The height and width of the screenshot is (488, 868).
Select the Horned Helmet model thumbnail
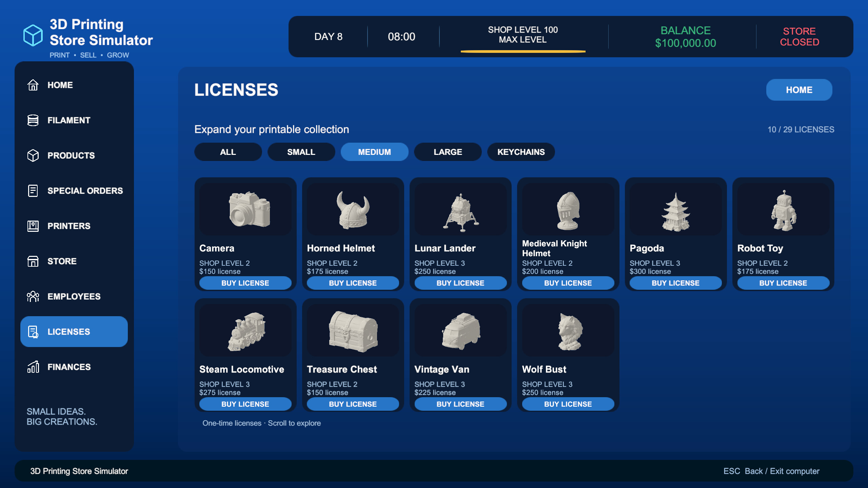click(x=353, y=209)
